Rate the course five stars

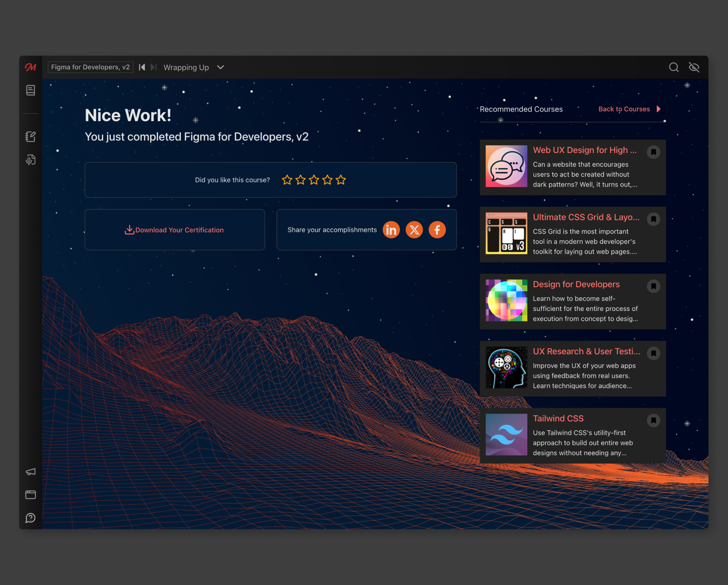click(x=341, y=180)
